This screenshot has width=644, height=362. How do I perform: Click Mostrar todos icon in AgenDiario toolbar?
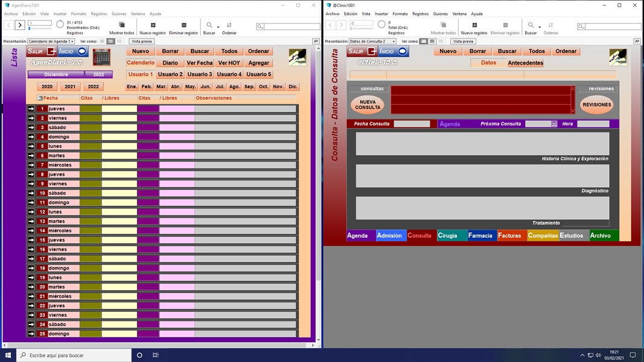click(x=121, y=25)
